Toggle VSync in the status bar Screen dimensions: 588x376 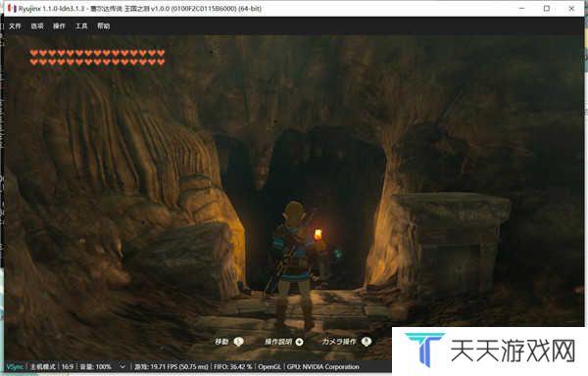point(15,366)
